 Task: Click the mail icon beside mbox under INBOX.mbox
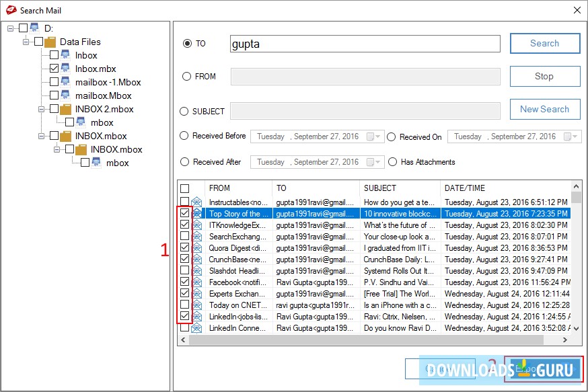coord(94,163)
